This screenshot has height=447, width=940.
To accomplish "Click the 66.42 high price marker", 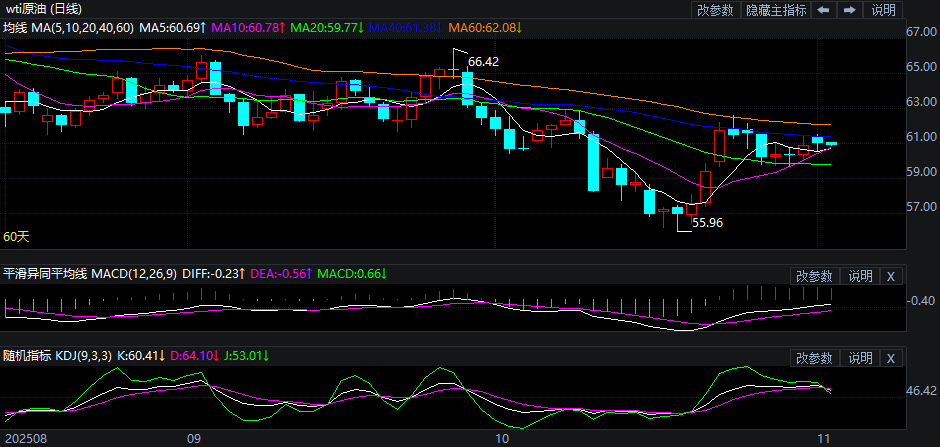I will click(x=483, y=62).
